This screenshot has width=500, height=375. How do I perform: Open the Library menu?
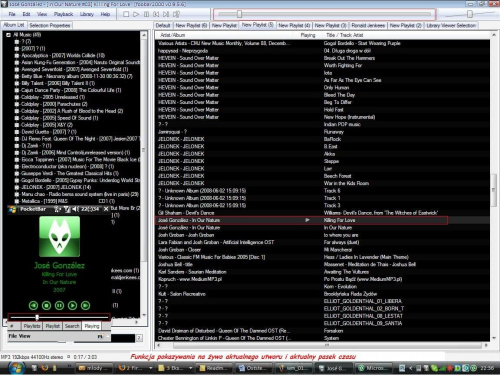click(x=87, y=14)
